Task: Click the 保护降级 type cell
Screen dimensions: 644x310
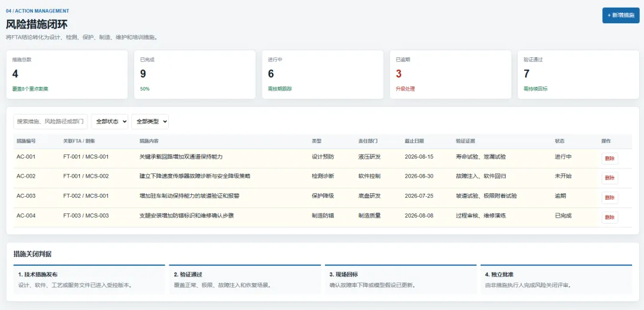Action: tap(323, 196)
